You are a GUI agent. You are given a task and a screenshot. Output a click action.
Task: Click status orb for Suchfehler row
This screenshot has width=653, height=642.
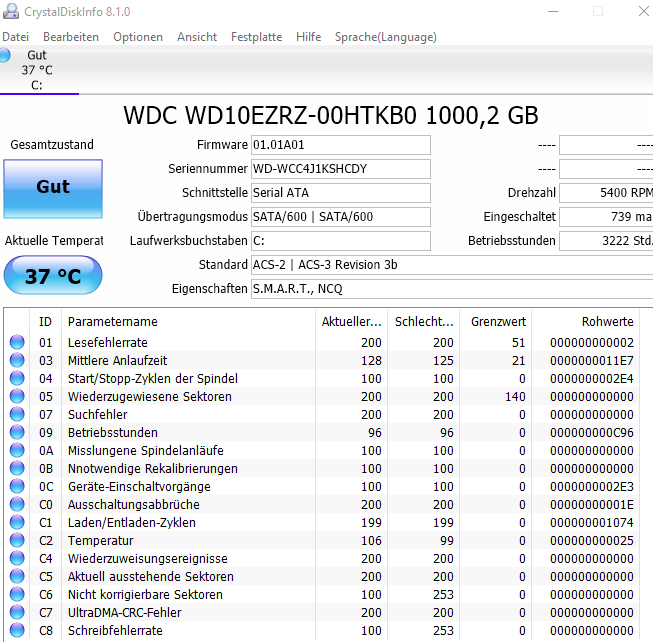[x=17, y=414]
